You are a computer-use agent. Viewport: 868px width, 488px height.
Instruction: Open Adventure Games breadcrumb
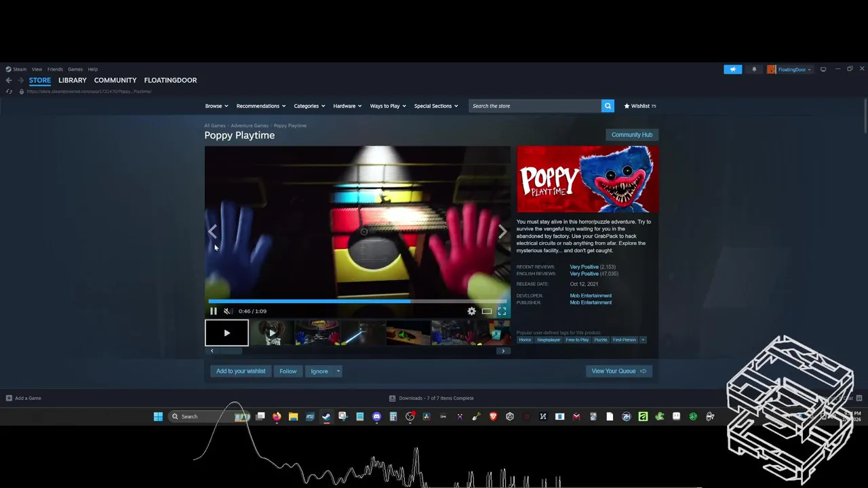pos(250,125)
